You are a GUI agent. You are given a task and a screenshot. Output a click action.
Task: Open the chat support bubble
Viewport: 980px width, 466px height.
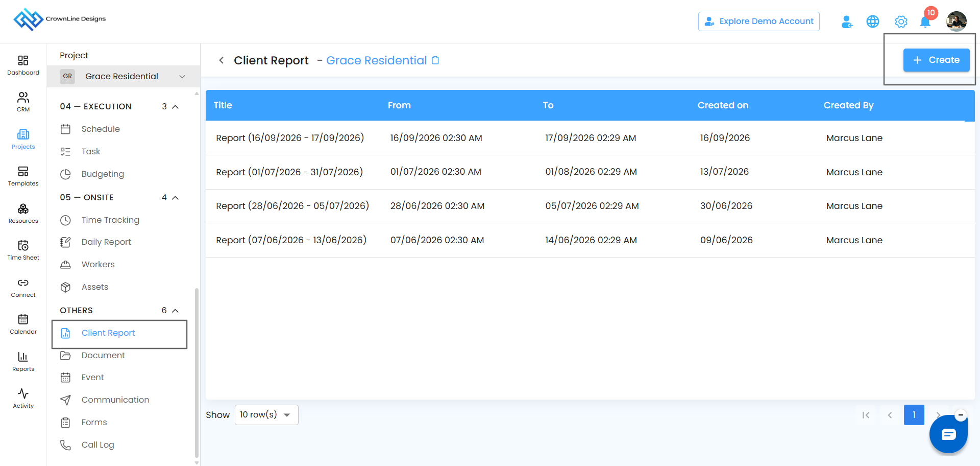(948, 434)
